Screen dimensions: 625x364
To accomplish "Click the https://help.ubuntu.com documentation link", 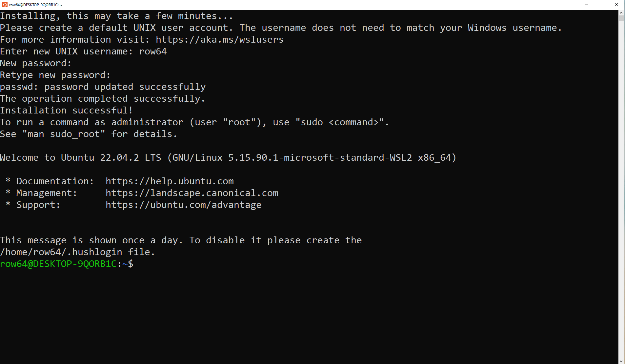I will coord(170,181).
